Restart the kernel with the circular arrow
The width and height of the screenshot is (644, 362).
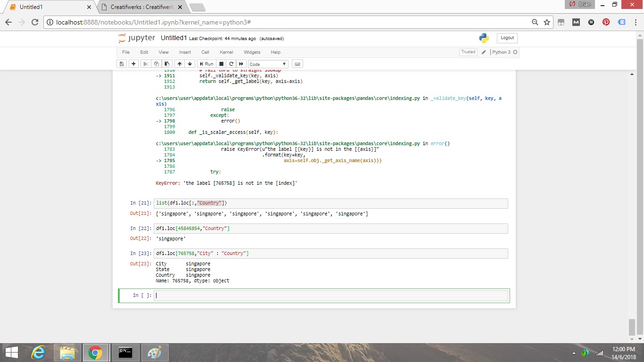tap(231, 64)
